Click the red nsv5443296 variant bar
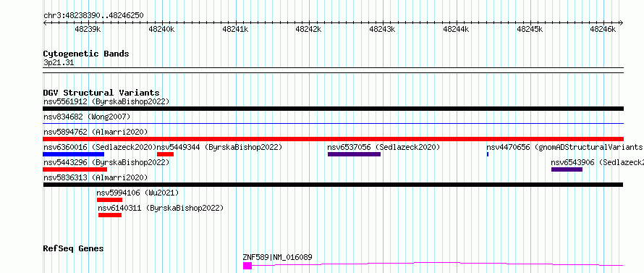 (75, 169)
